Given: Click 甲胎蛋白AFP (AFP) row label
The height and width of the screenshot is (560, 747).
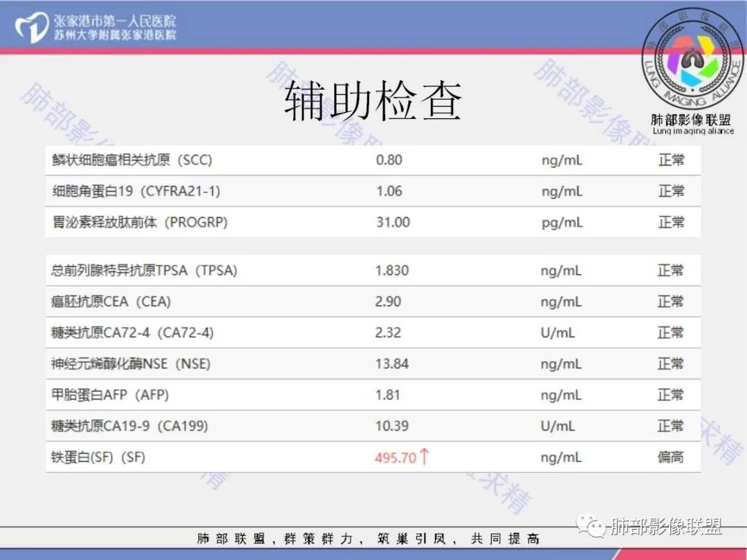Looking at the screenshot, I should [110, 395].
